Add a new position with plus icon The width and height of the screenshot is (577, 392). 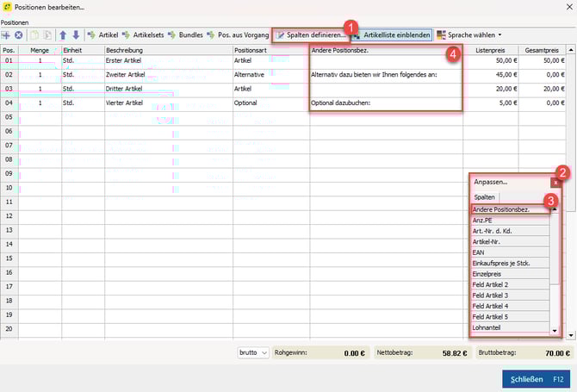coord(6,35)
